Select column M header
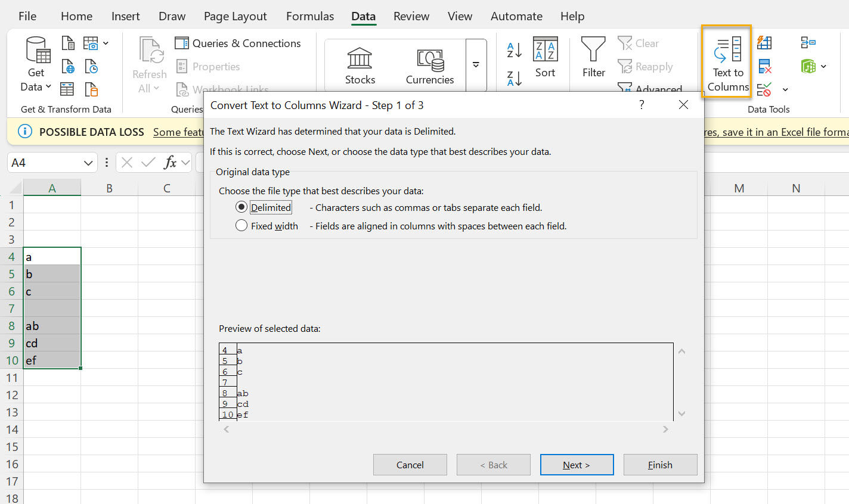Image resolution: width=849 pixels, height=504 pixels. pyautogui.click(x=739, y=188)
